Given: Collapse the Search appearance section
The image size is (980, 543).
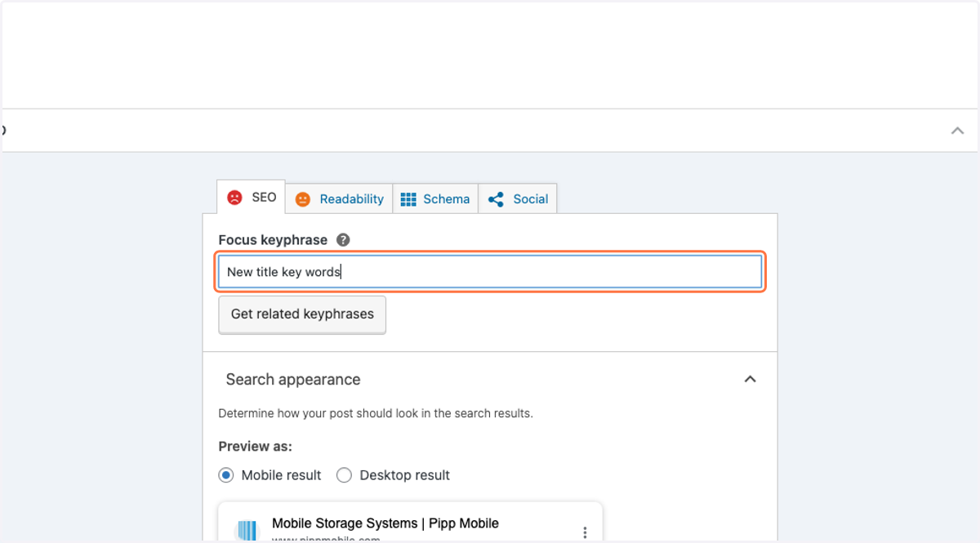Looking at the screenshot, I should (x=750, y=379).
